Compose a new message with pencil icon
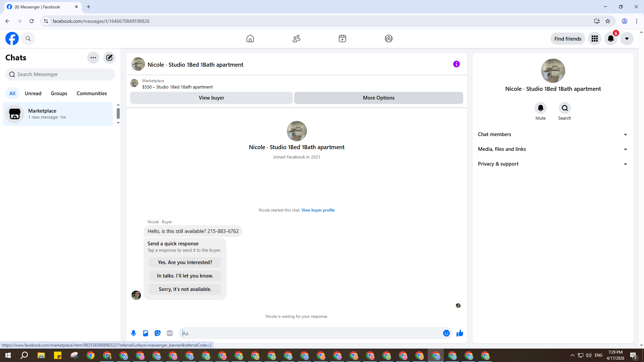Image resolution: width=644 pixels, height=362 pixels. [x=109, y=58]
